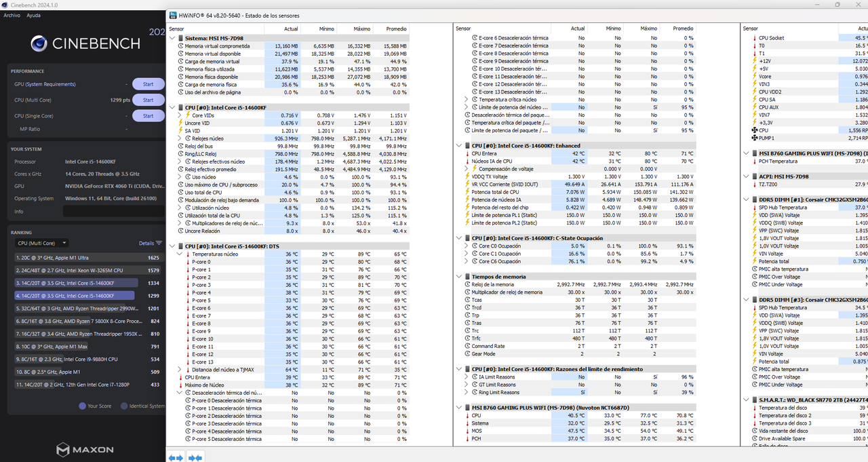Viewport: 868px width, 462px height.
Task: Click the chip icon of Sistema: MSI MS-7D98
Action: click(180, 38)
